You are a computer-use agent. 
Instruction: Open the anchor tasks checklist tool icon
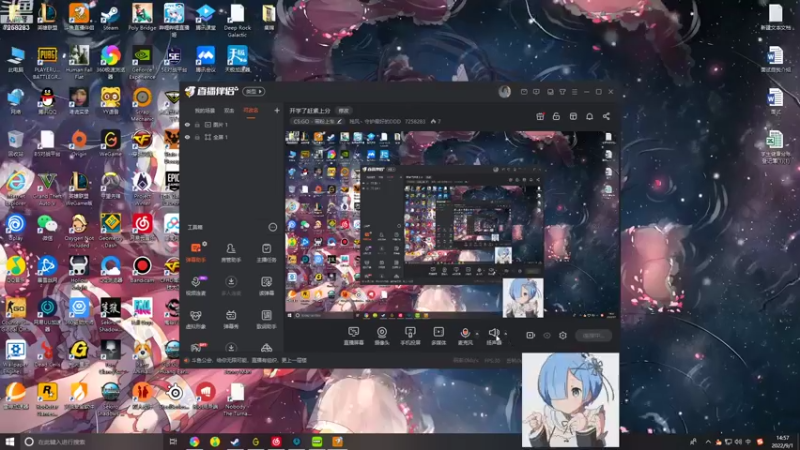pyautogui.click(x=266, y=253)
